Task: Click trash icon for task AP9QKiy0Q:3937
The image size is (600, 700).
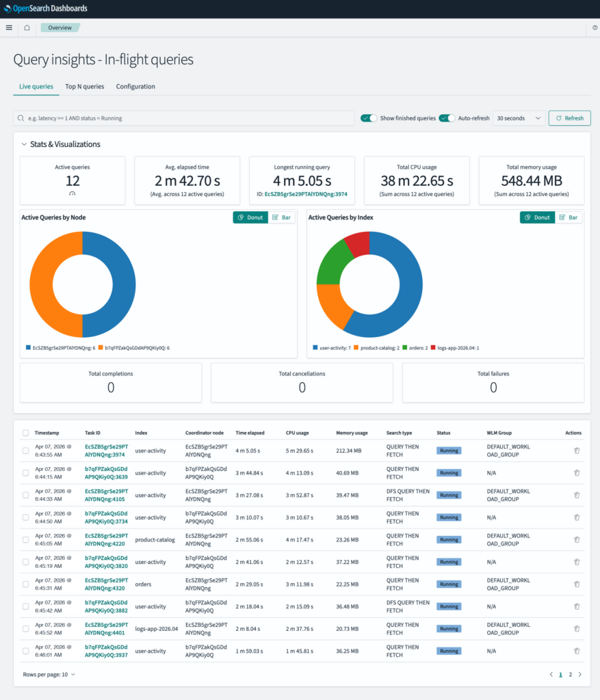Action: coord(577,651)
